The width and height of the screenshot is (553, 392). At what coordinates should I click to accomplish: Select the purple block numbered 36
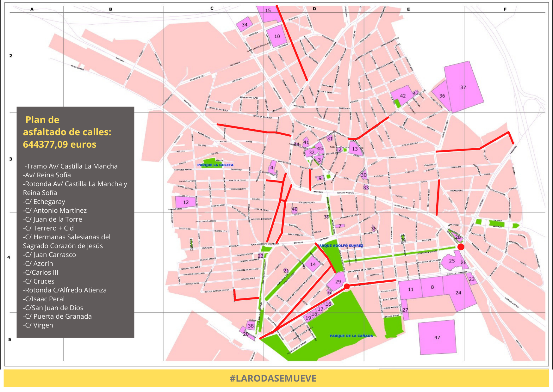pyautogui.click(x=442, y=95)
